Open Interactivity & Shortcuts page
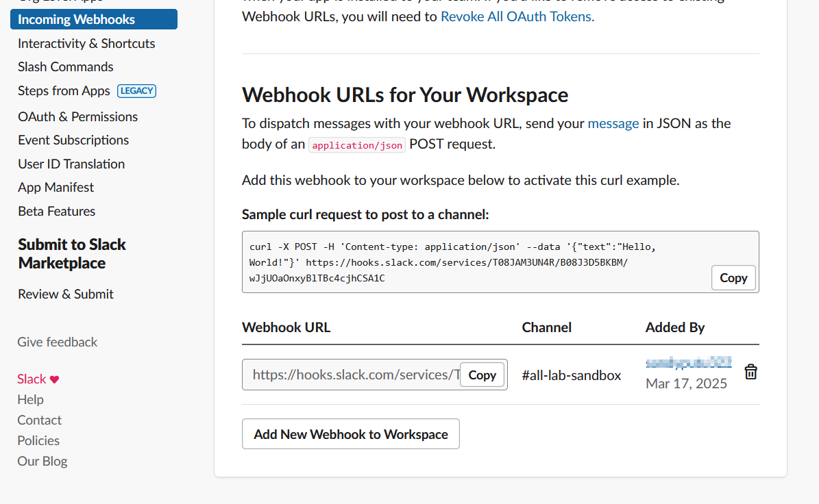 (x=86, y=43)
